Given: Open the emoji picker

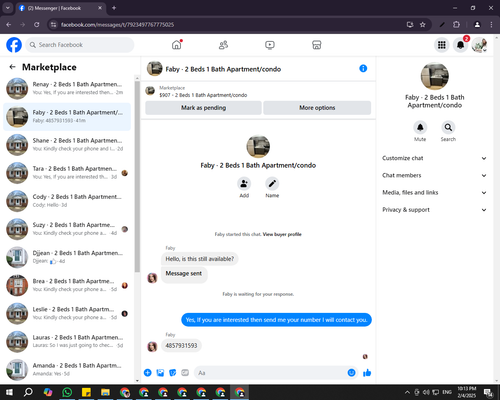Looking at the screenshot, I should (x=351, y=373).
